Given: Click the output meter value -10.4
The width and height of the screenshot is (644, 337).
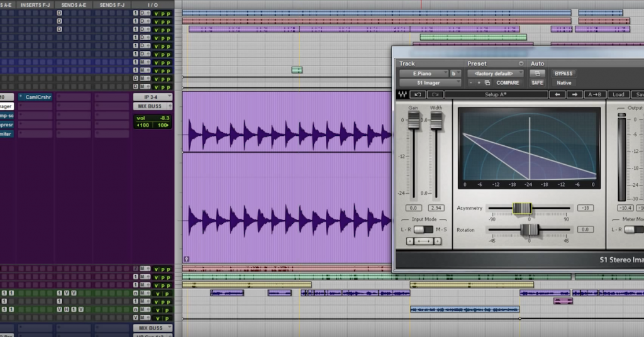Looking at the screenshot, I should (x=626, y=208).
